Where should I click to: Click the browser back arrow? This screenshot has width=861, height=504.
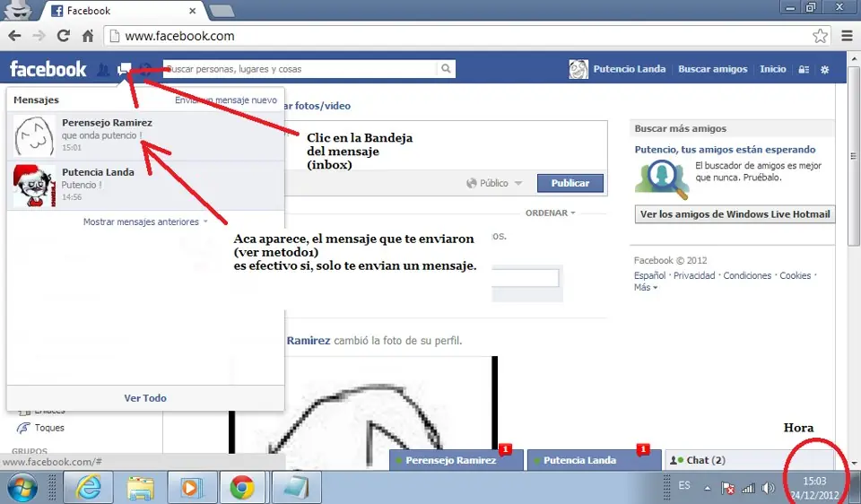pos(15,36)
